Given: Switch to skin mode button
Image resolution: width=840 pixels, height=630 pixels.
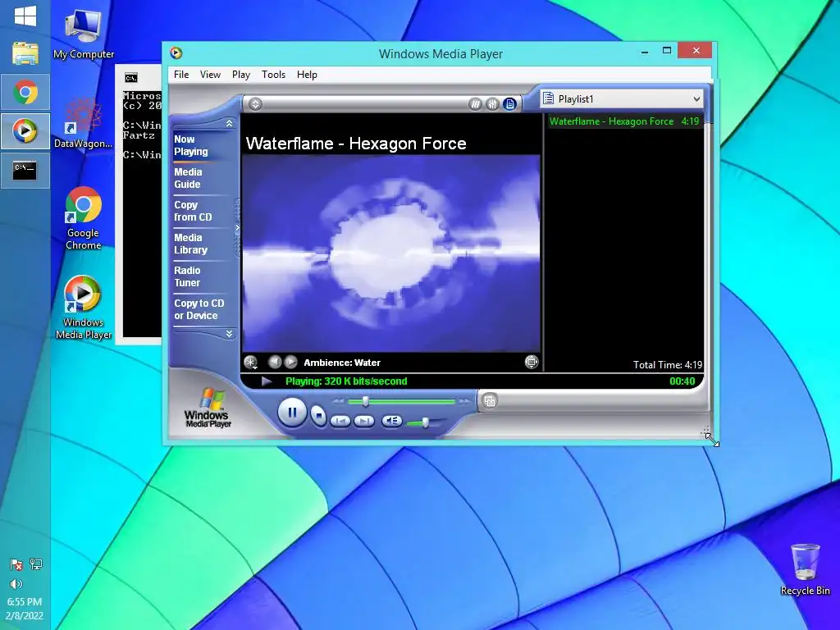Looking at the screenshot, I should pyautogui.click(x=489, y=400).
